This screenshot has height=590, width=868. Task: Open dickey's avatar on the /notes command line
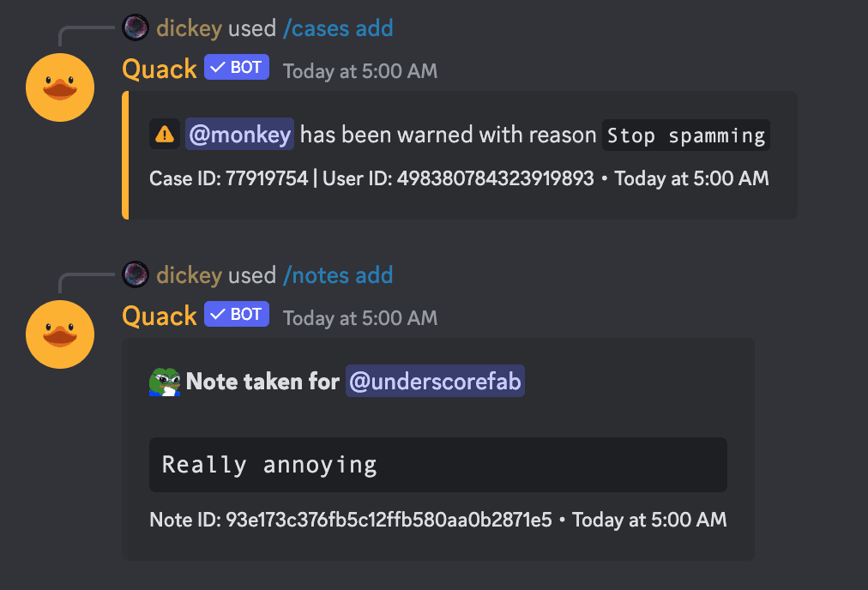137,275
